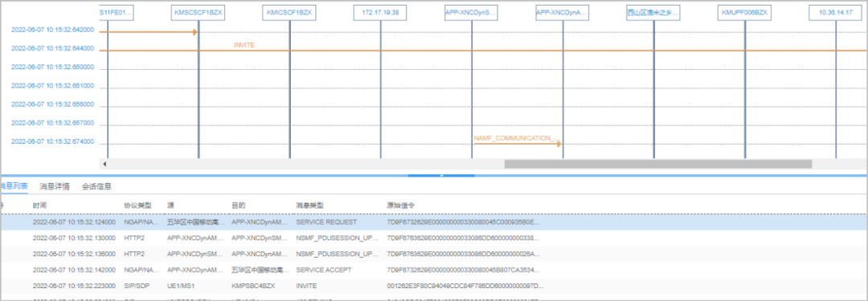
Task: Select the KMSCSCF1BZX node box
Action: (199, 13)
